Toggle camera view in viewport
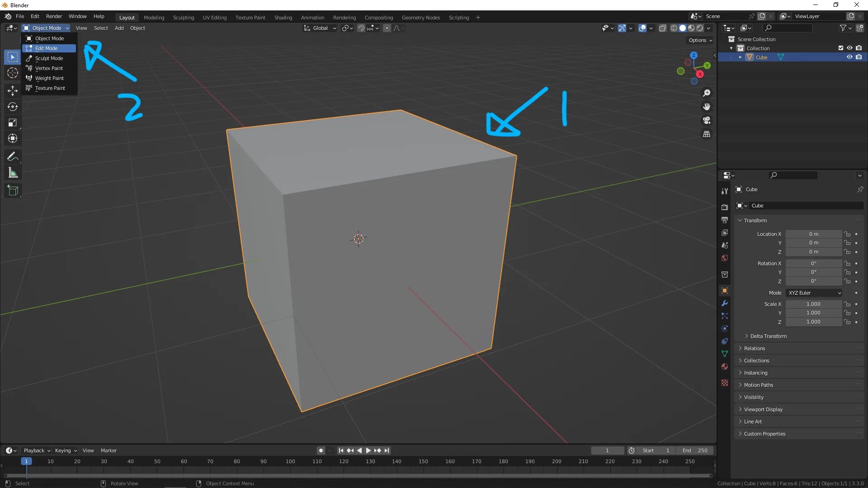The width and height of the screenshot is (868, 488). point(707,120)
